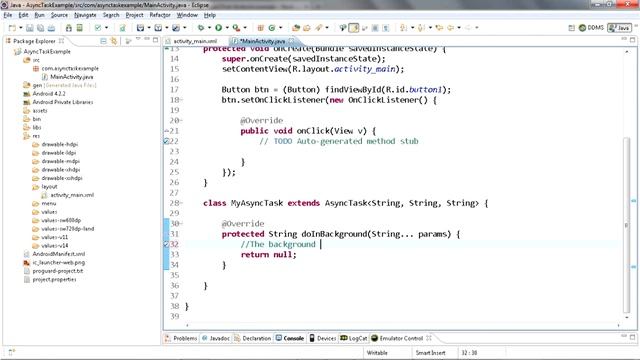
Task: Click the editor vertical scrollbar thumb
Action: [x=627, y=224]
